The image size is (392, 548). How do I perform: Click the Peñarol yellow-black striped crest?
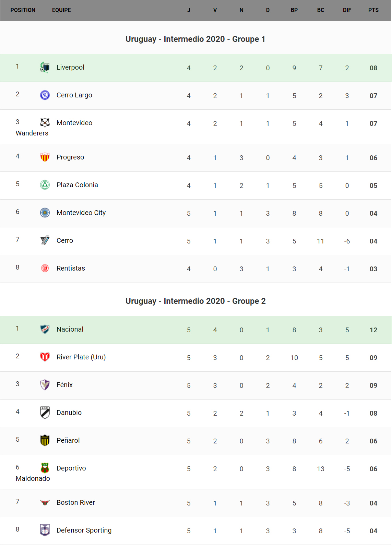[45, 440]
